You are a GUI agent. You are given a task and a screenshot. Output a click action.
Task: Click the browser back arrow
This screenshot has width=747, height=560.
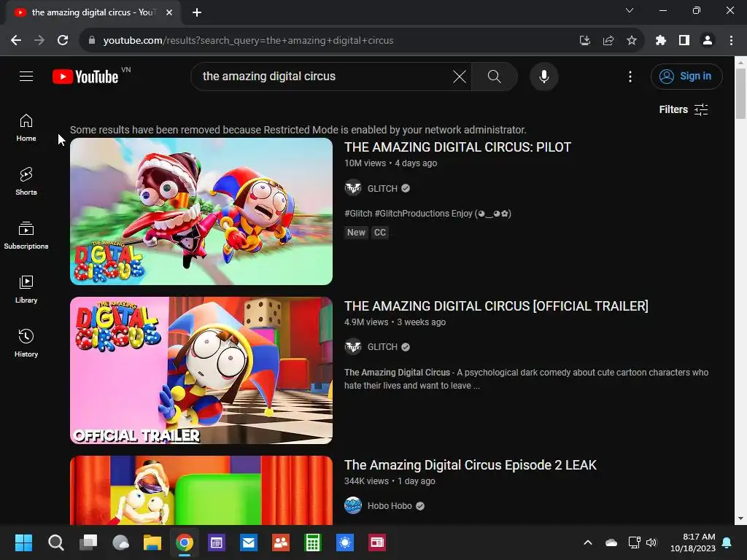tap(16, 41)
